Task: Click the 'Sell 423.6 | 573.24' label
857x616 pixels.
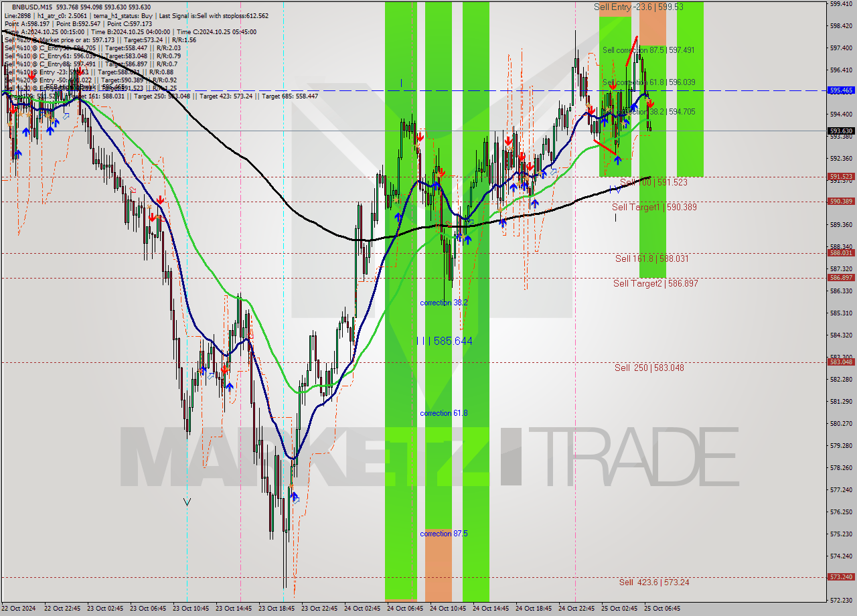Action: click(654, 583)
